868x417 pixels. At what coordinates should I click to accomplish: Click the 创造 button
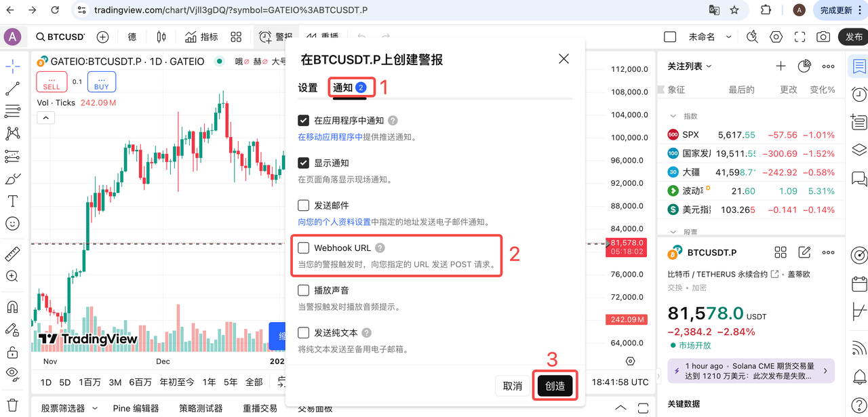pos(555,386)
